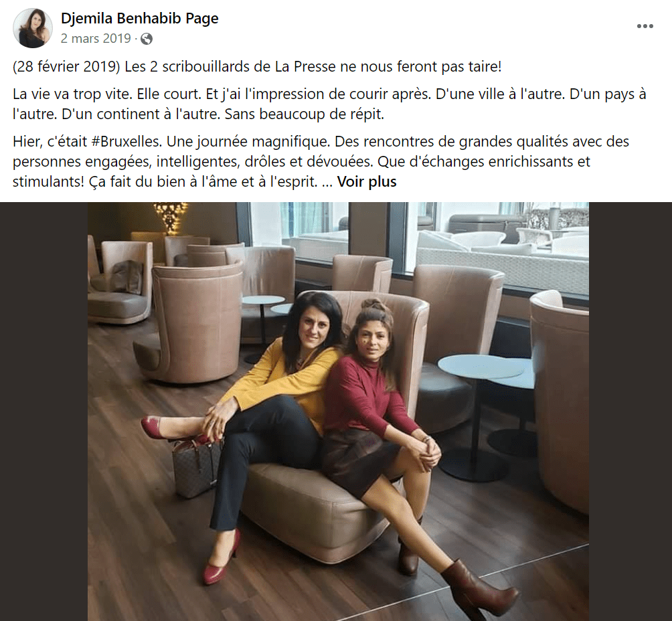
Task: Click the hanging chandelier light in photo
Action: (171, 216)
